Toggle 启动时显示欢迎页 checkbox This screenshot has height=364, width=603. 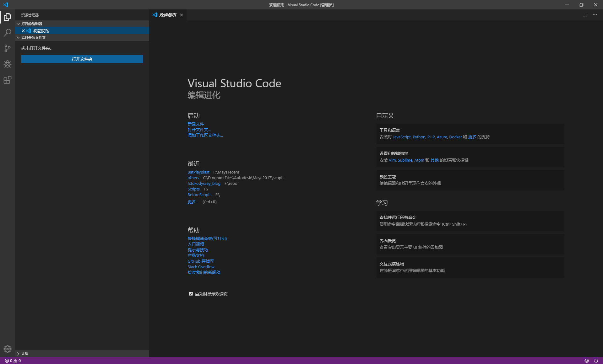[191, 294]
